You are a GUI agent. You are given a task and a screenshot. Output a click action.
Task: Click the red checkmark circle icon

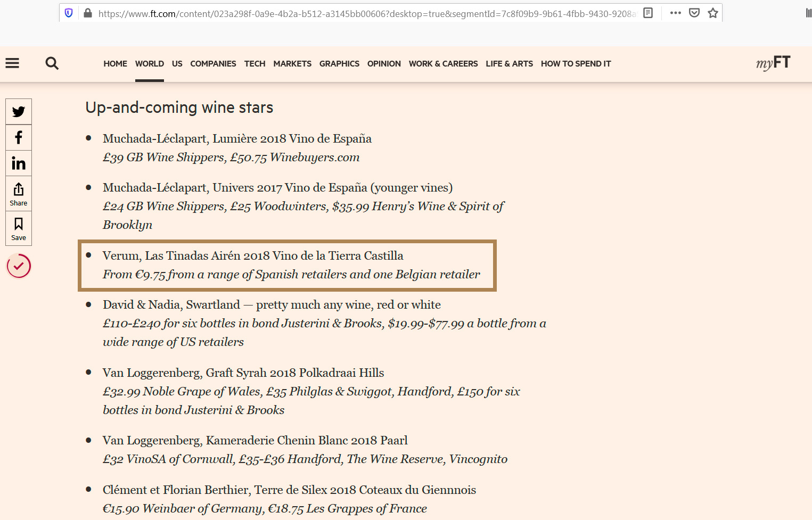19,266
